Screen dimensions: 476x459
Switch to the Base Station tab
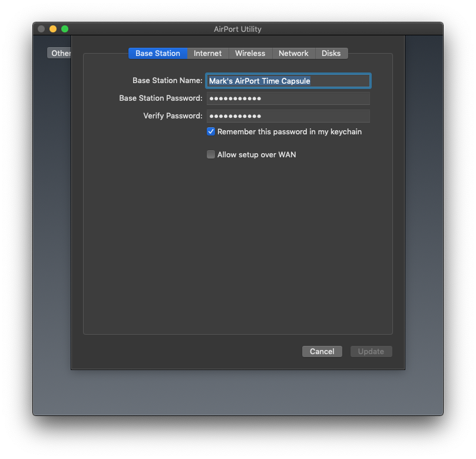pos(157,54)
